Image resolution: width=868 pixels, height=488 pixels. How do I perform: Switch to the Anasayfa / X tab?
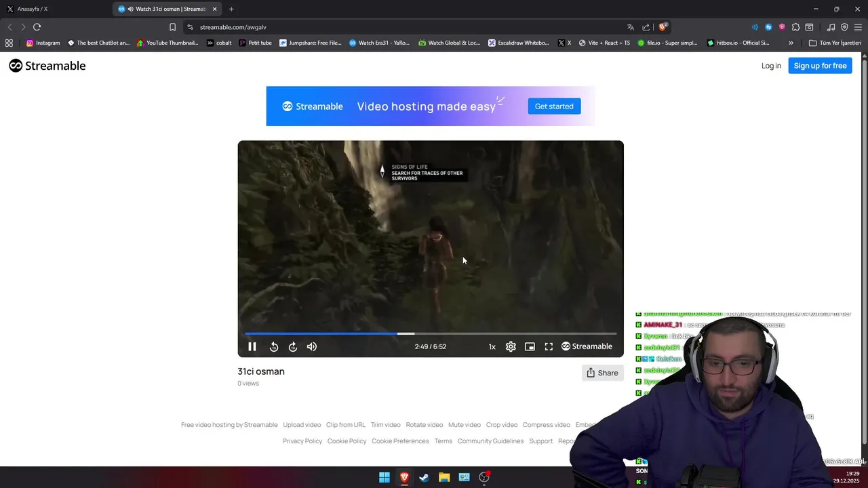(54, 9)
